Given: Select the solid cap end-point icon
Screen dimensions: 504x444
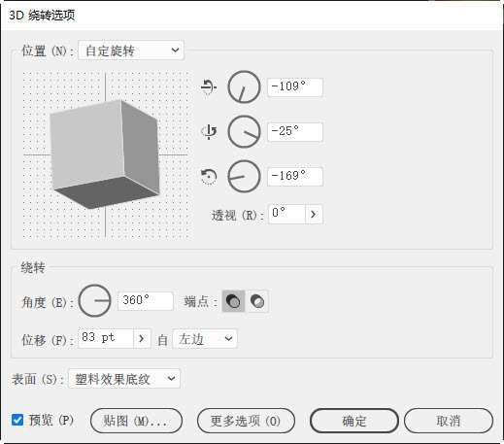Looking at the screenshot, I should click(x=233, y=301).
